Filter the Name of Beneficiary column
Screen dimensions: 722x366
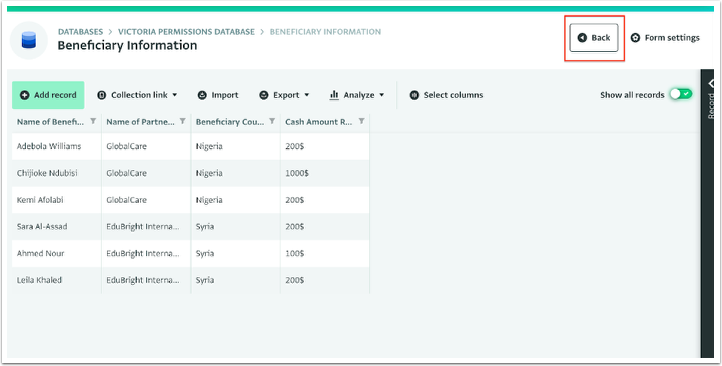coord(93,121)
